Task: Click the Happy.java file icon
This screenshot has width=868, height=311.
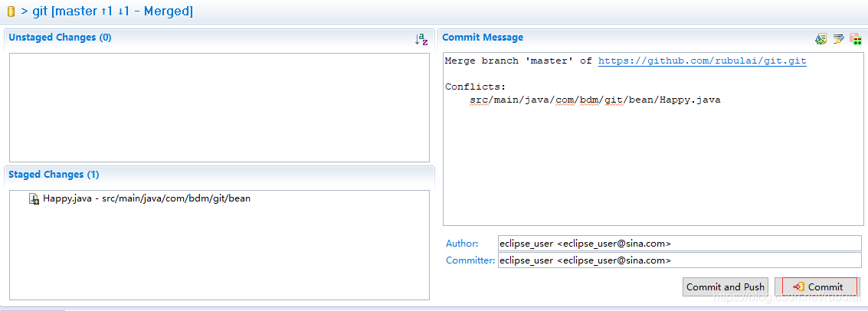Action: 34,198
